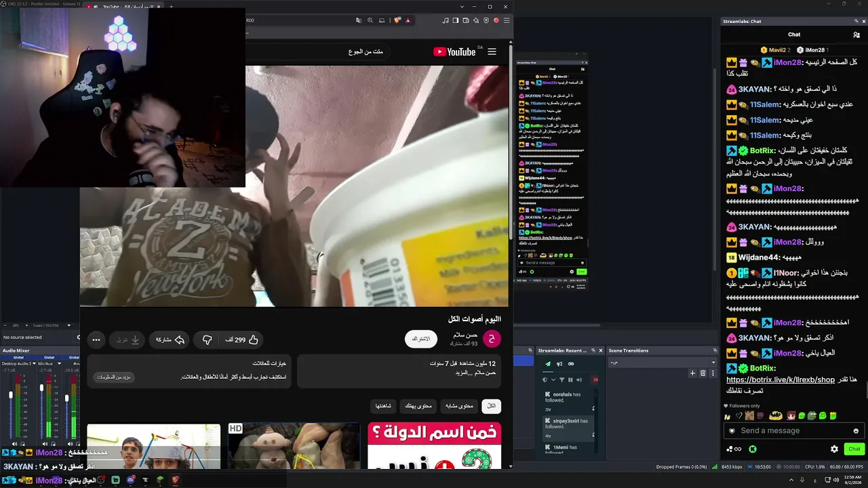Click the taskbar clock showing 12:58 AM
Screen dimensions: 868x488
(x=853, y=480)
